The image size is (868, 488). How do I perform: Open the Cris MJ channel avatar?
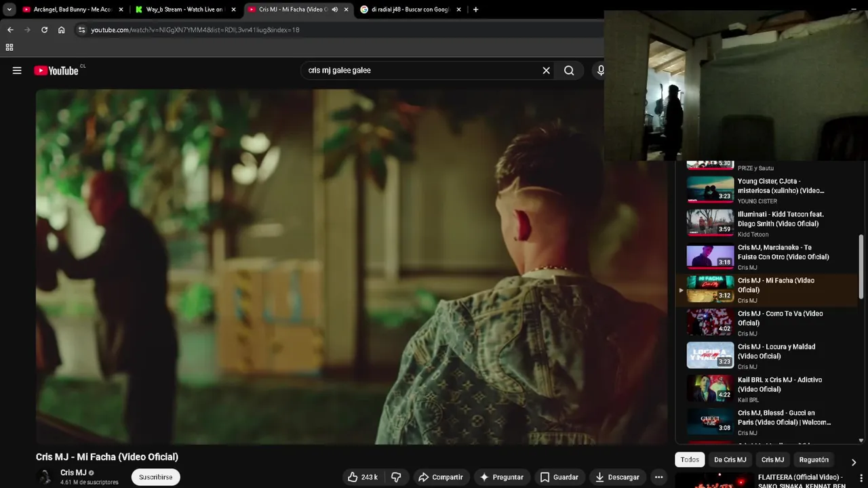45,477
